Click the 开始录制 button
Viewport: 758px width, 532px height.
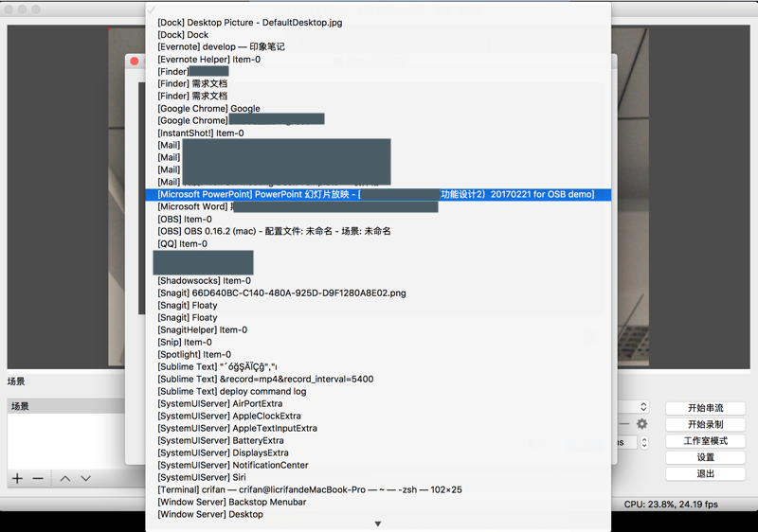click(705, 424)
